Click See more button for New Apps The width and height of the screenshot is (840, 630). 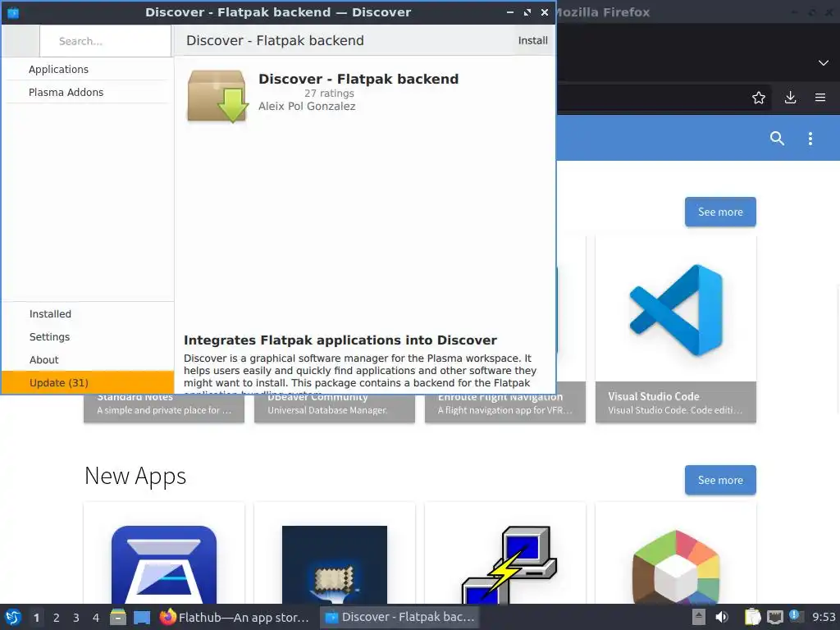(x=720, y=480)
